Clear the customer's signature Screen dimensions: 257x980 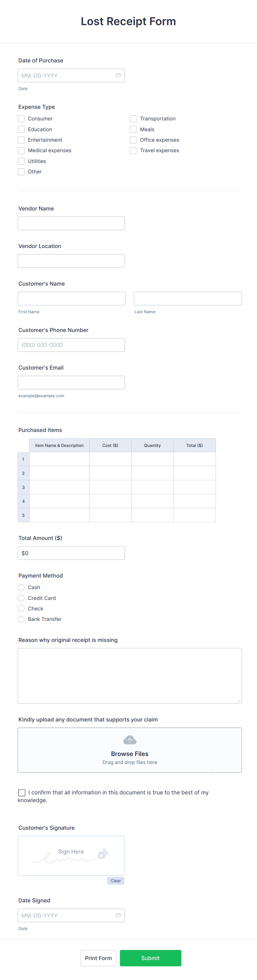tap(115, 881)
